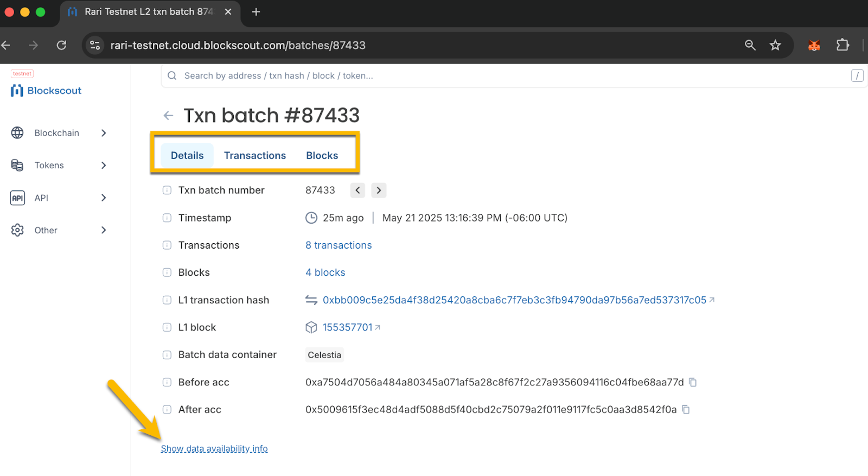The width and height of the screenshot is (868, 476).
Task: Expand the API sidebar menu chevron
Action: click(x=104, y=198)
